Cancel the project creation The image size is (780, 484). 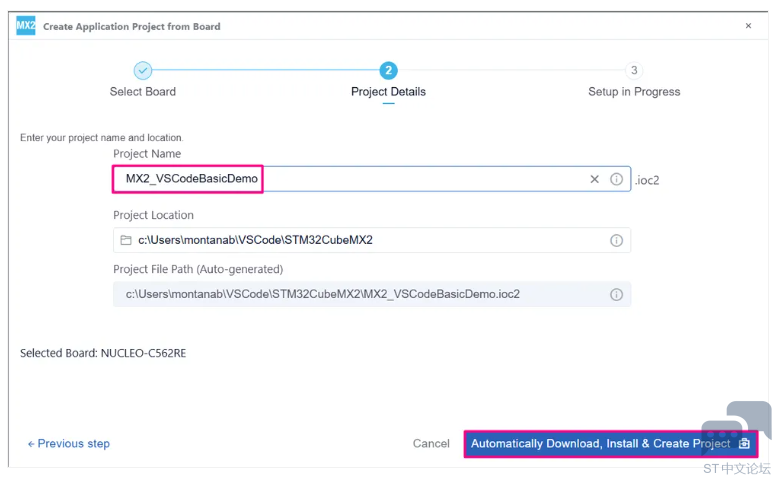point(431,444)
